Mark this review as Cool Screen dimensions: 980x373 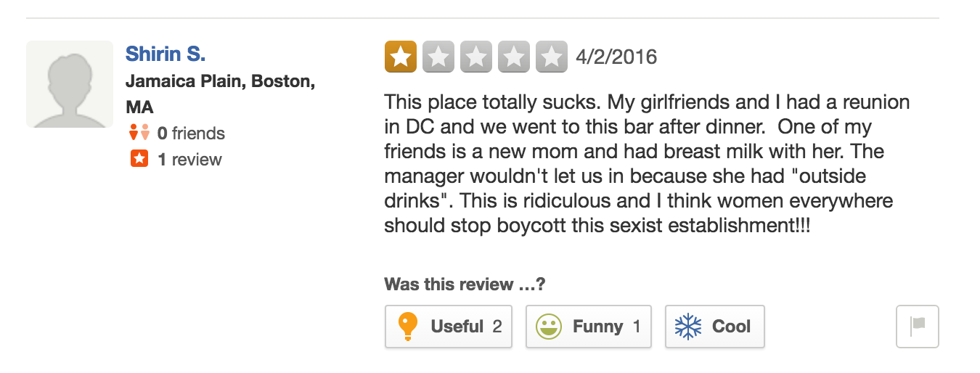tap(715, 327)
